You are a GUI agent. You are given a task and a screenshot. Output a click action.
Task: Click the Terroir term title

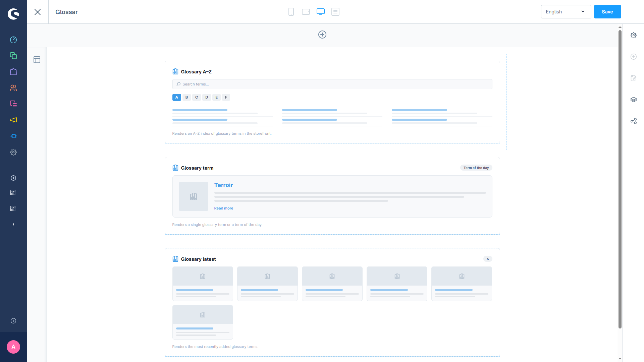click(x=223, y=185)
